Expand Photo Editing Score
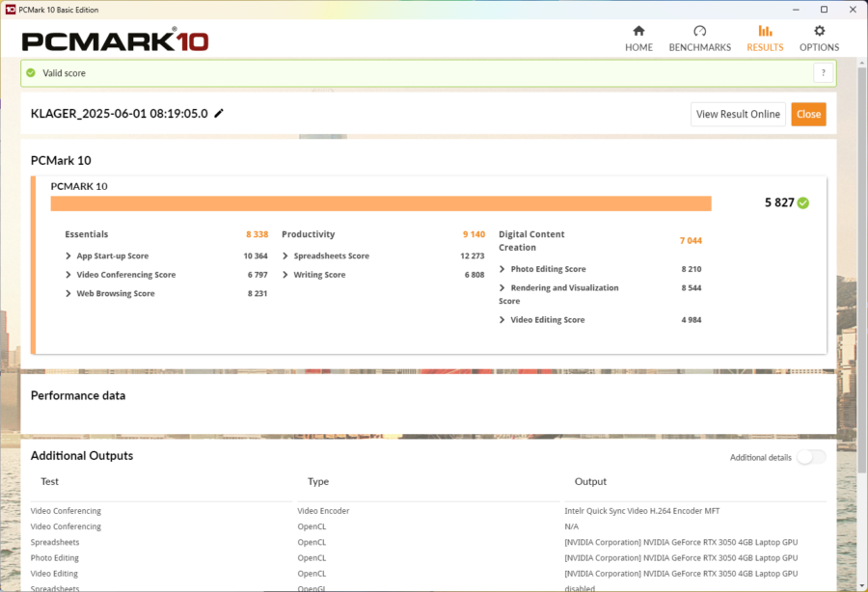The height and width of the screenshot is (592, 868). click(502, 269)
